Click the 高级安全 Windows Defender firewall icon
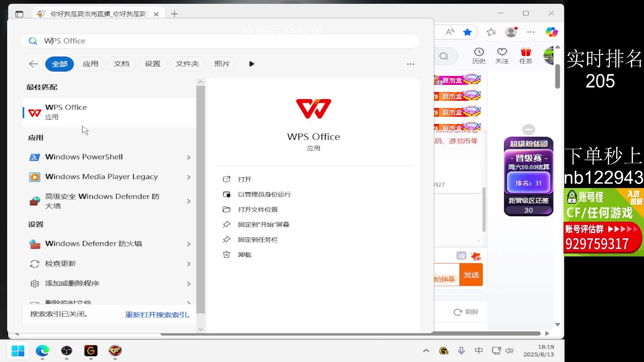Image resolution: width=644 pixels, height=362 pixels. (35, 201)
